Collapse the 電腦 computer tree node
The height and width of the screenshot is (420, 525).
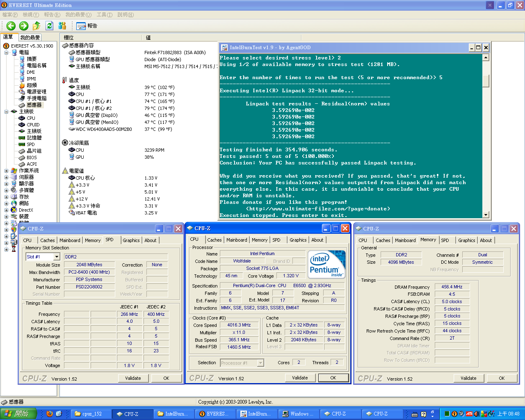coord(6,52)
